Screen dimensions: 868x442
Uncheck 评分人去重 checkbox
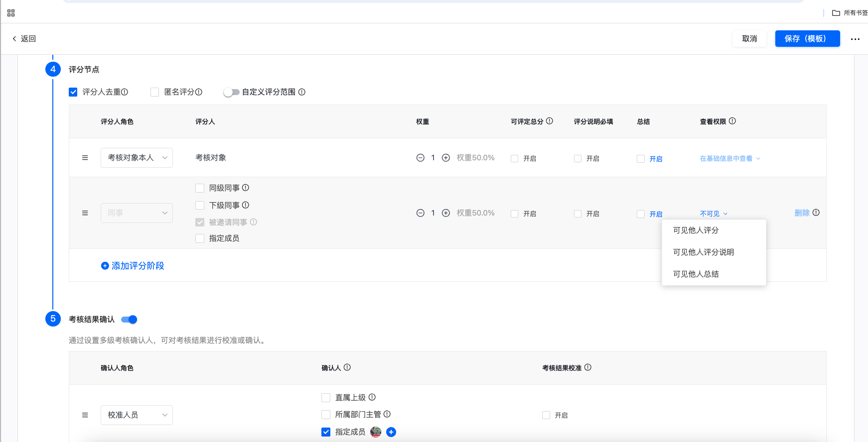[x=73, y=92]
